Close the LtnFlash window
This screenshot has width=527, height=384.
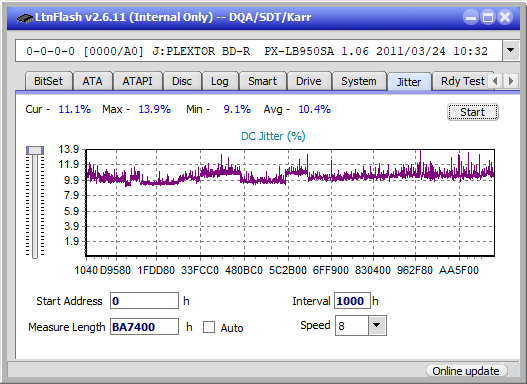(x=505, y=17)
